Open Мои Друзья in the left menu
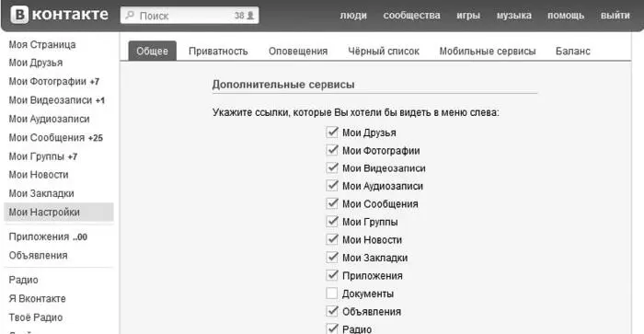 36,63
